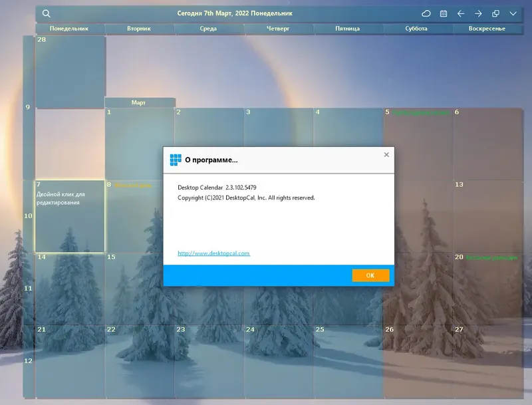Viewport: 532px width, 405px height.
Task: Open the http://www.desktopcal.com link
Action: click(x=213, y=253)
